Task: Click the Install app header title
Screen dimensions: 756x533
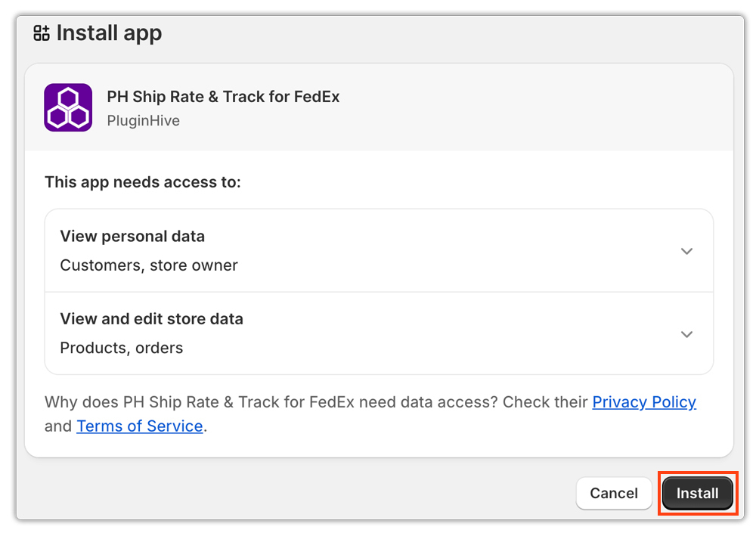Action: tap(109, 33)
